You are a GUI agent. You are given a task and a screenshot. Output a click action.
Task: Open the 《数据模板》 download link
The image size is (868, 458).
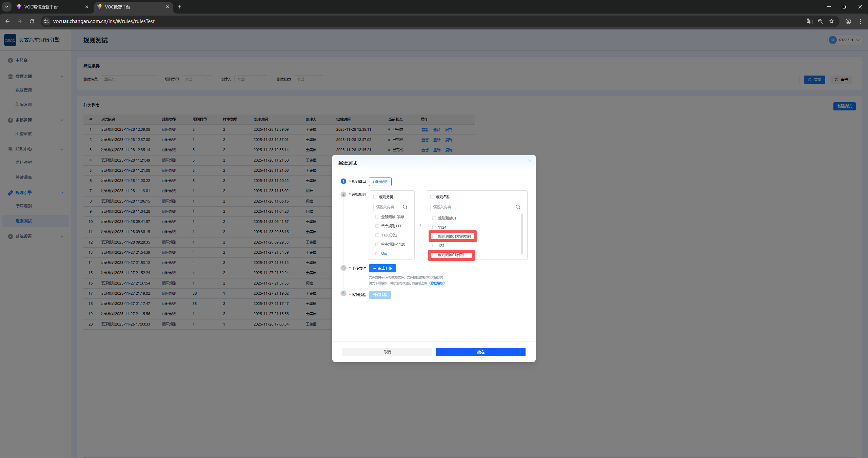point(437,283)
